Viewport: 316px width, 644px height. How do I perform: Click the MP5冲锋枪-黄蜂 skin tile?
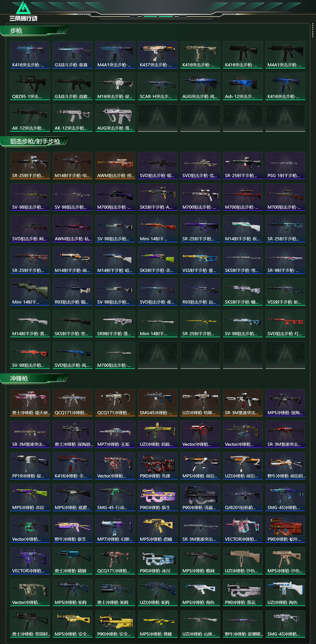tap(158, 624)
